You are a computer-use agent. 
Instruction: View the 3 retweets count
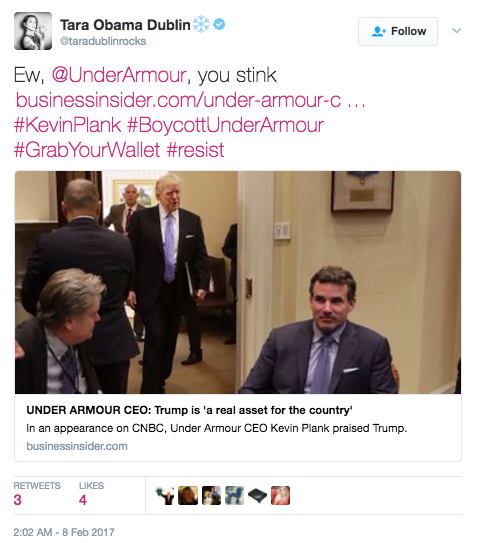(18, 500)
